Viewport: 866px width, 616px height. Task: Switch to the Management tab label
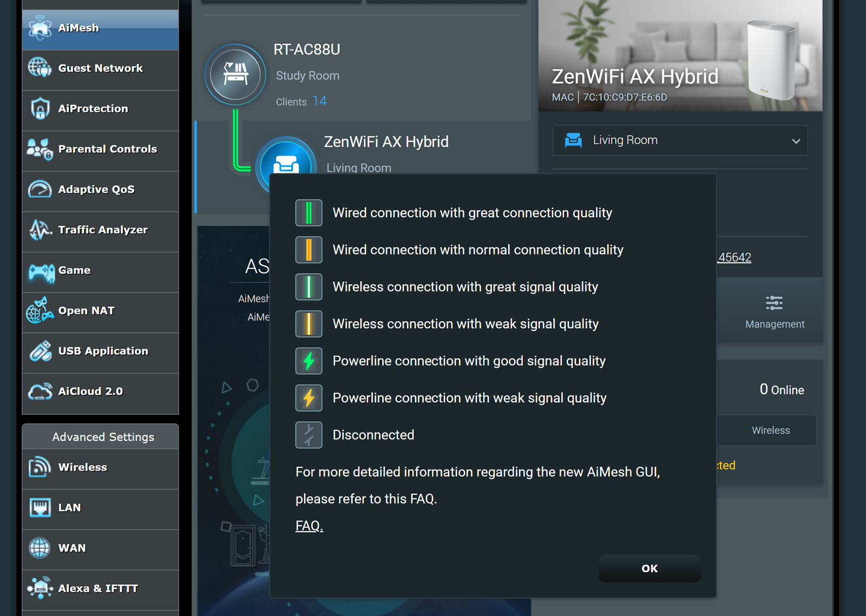pos(775,324)
